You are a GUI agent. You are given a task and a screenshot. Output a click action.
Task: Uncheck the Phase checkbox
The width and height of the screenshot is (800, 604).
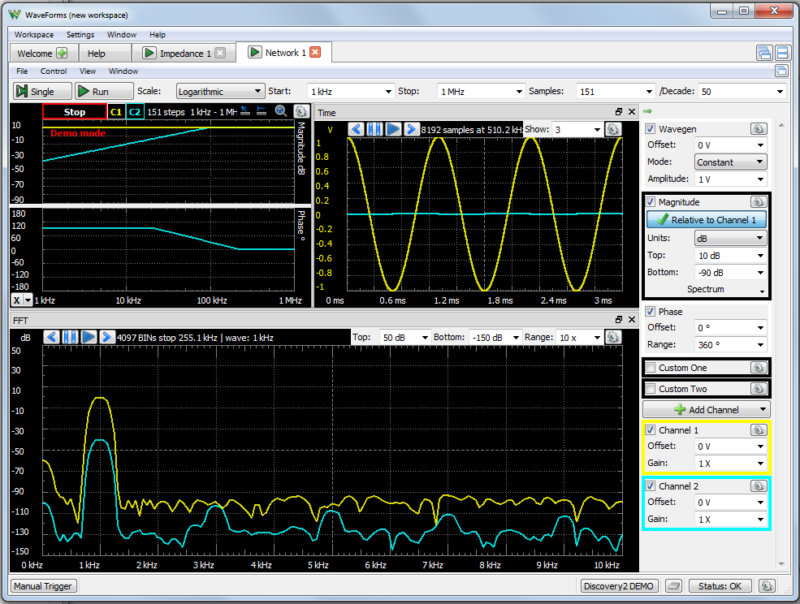651,311
